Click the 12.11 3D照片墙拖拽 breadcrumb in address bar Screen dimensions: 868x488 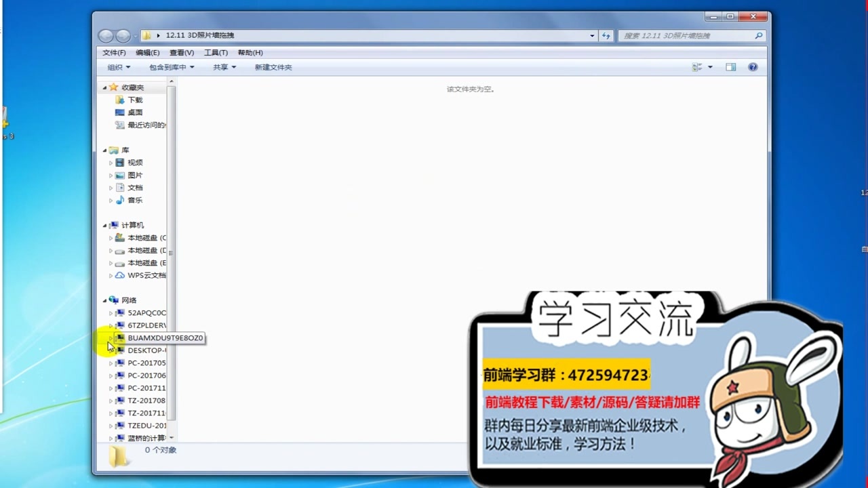pyautogui.click(x=200, y=35)
